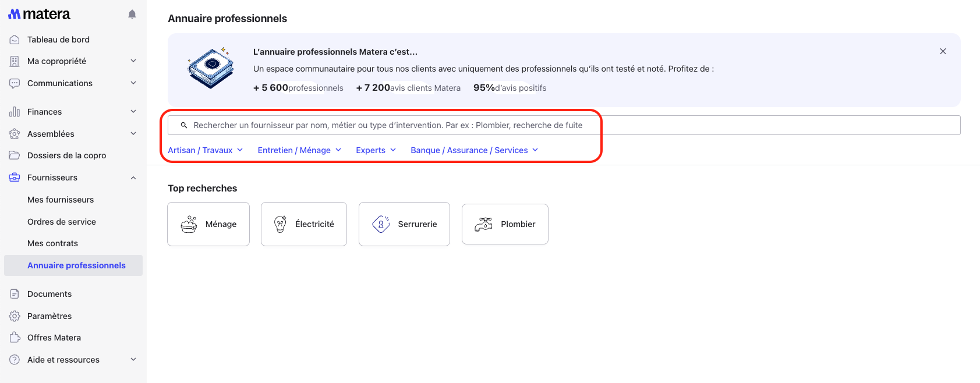The height and width of the screenshot is (383, 980).
Task: Select the Ménage top search card
Action: pyautogui.click(x=208, y=224)
